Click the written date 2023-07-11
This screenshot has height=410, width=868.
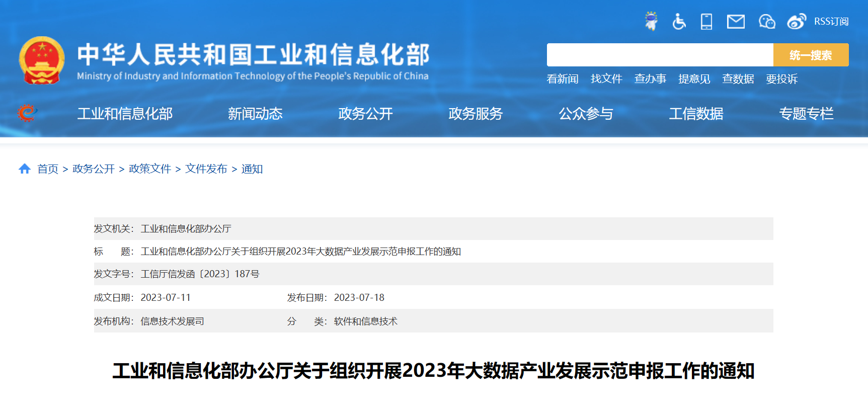click(166, 298)
